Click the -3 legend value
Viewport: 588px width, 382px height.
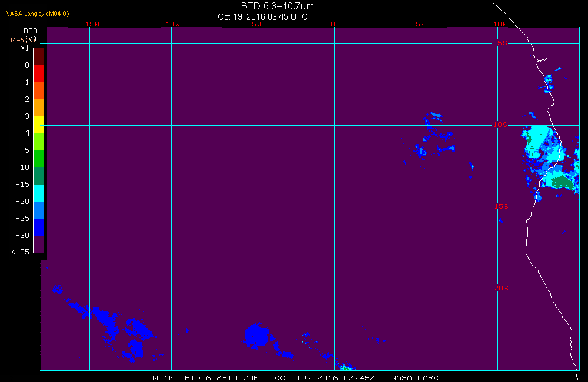pos(24,116)
